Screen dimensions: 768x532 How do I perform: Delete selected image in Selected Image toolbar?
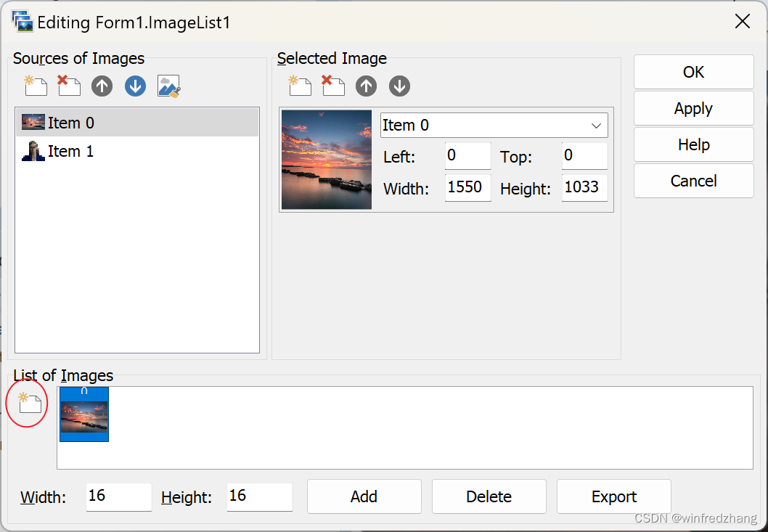pyautogui.click(x=333, y=86)
